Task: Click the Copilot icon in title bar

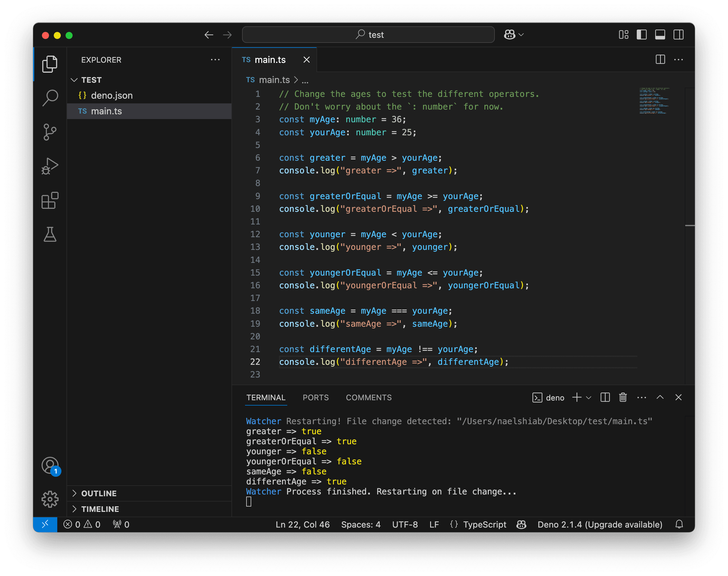Action: tap(510, 35)
